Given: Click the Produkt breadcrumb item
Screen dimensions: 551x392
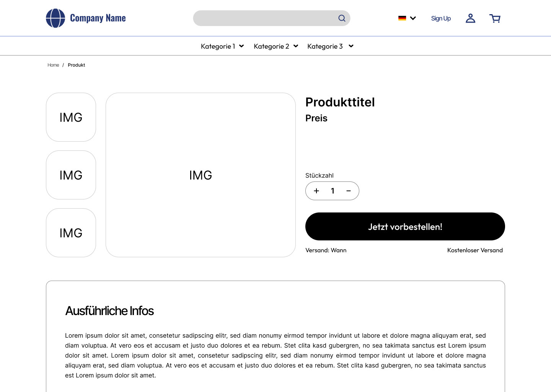Looking at the screenshot, I should click(x=77, y=65).
